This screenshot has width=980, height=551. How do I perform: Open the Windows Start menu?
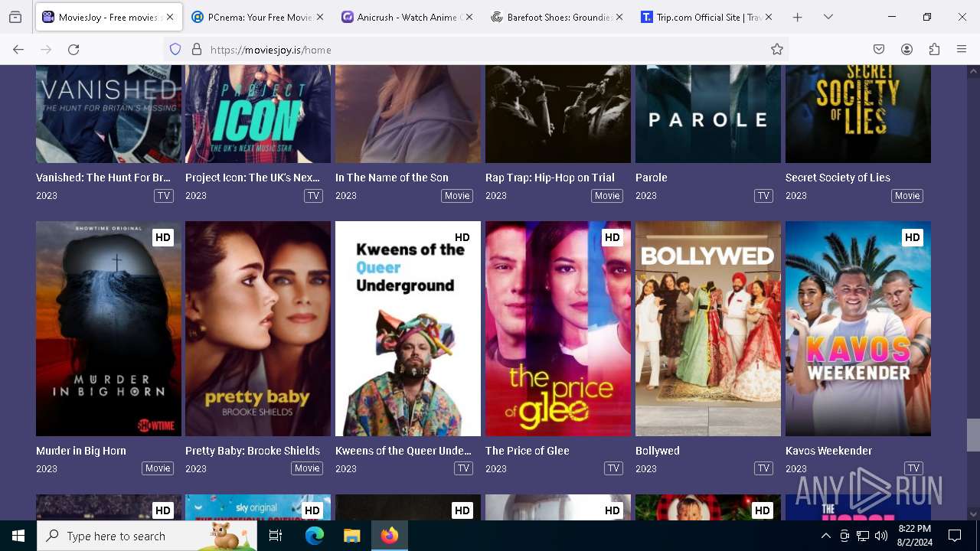(18, 536)
